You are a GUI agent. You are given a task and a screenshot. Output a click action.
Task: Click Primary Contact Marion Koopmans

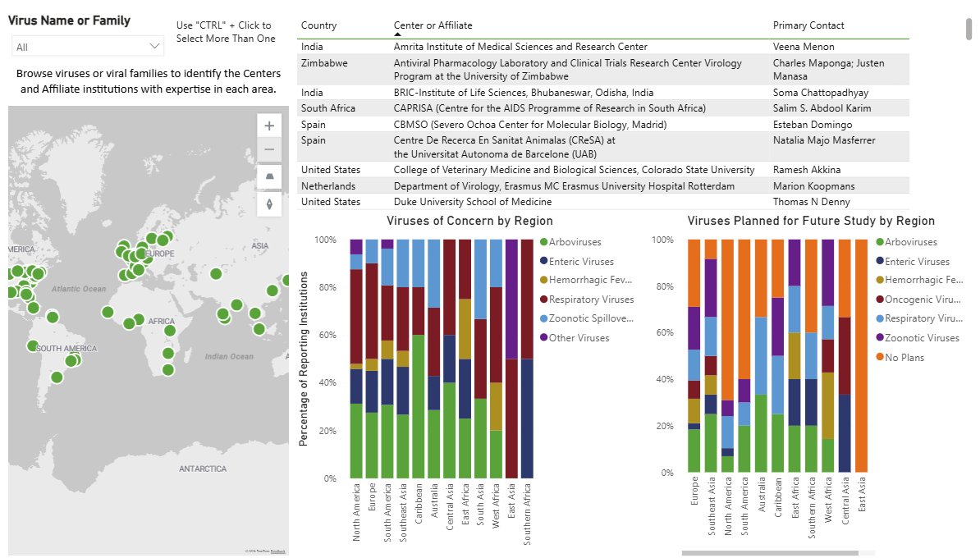coord(813,186)
